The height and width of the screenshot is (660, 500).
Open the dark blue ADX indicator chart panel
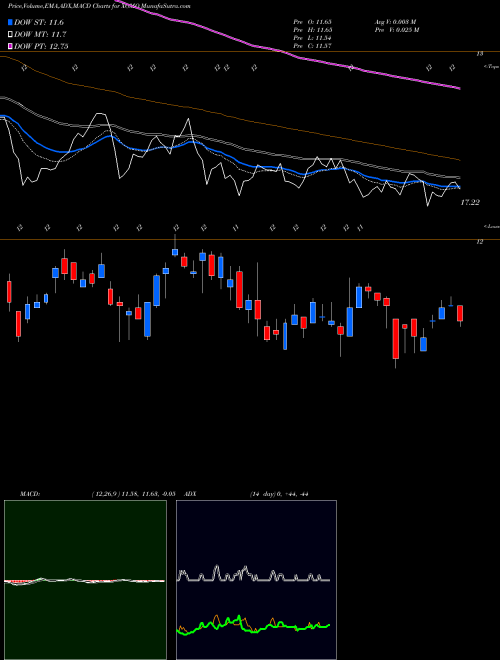[x=256, y=580]
